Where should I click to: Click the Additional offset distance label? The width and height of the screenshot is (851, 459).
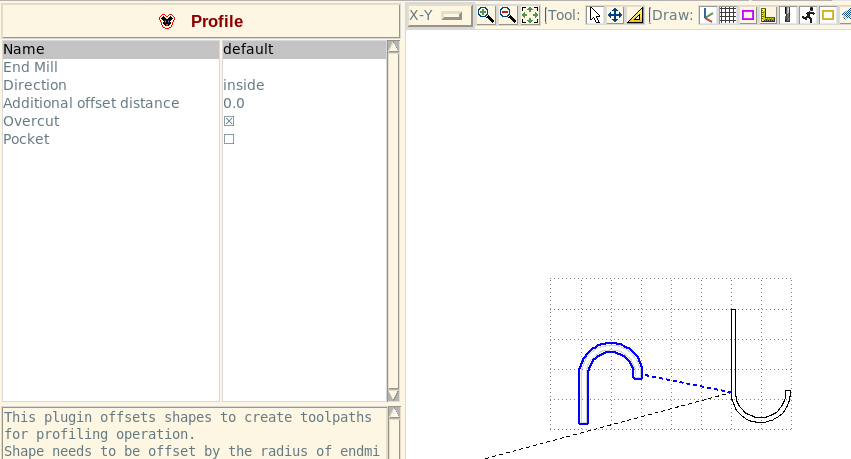(x=91, y=103)
